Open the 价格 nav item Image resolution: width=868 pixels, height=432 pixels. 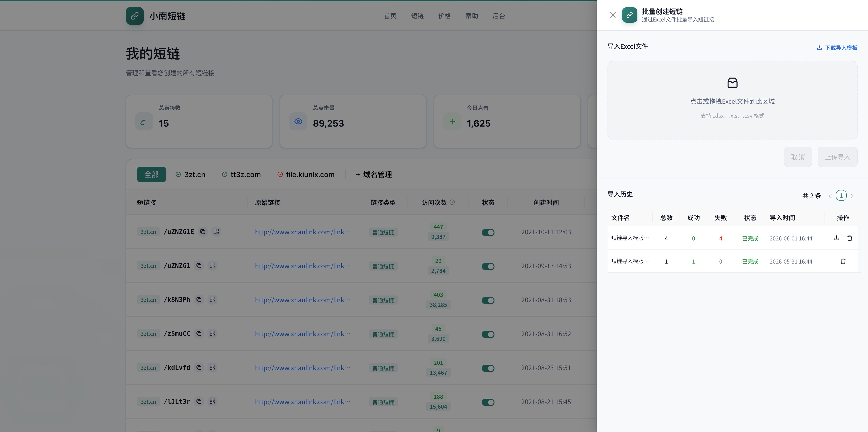click(444, 16)
